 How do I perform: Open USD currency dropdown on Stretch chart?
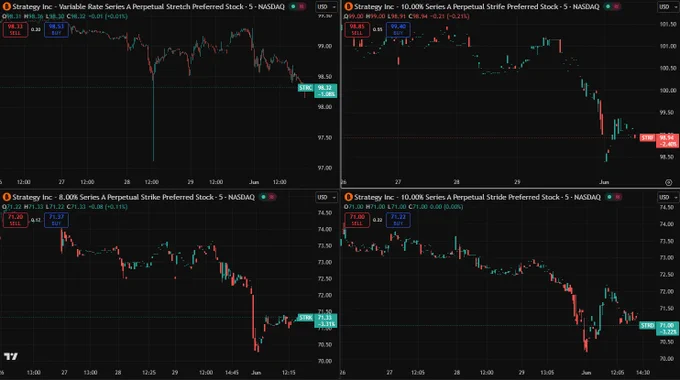tap(327, 7)
